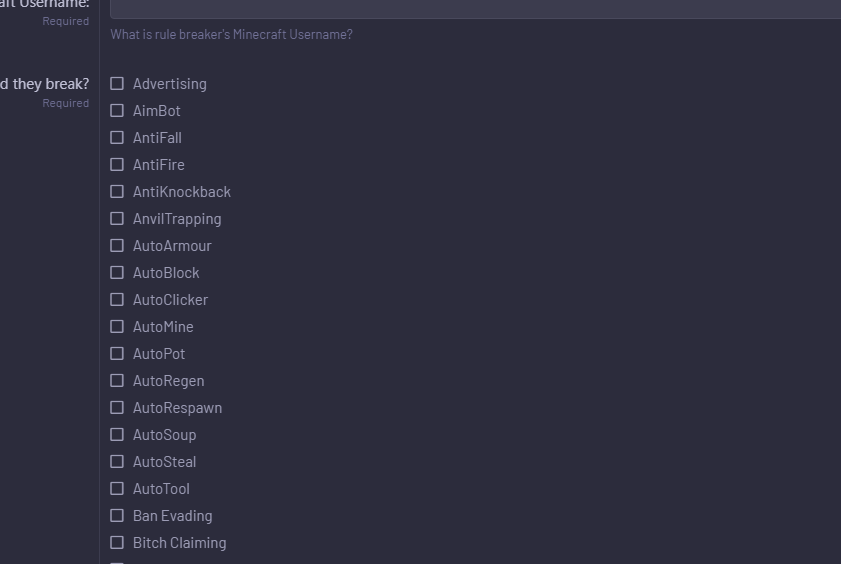
Task: Toggle the AutoRespawn option
Action: pyautogui.click(x=117, y=407)
